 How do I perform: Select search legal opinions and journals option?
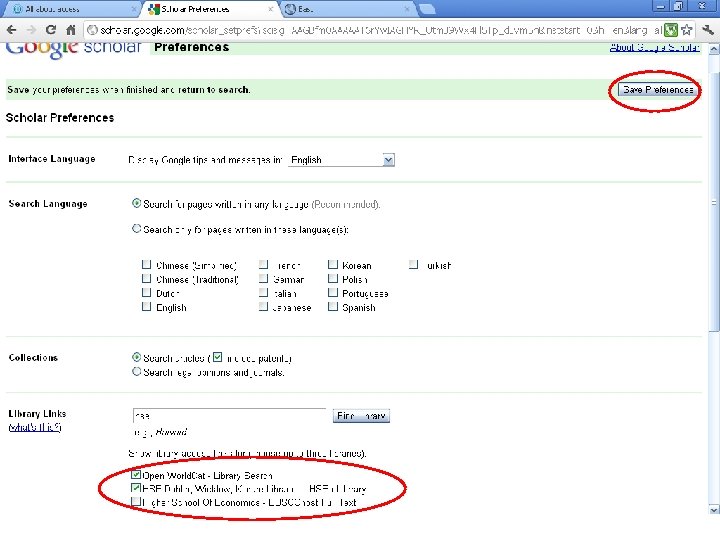click(136, 371)
